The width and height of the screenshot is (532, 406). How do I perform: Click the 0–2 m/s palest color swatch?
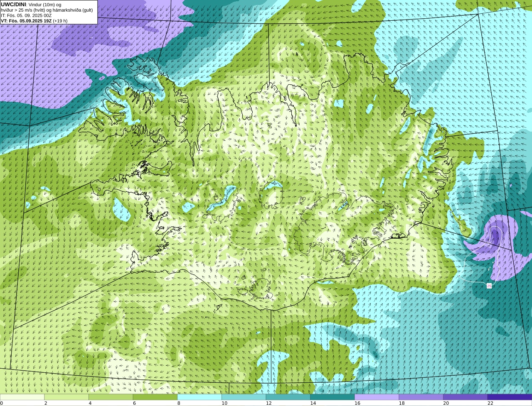[x=22, y=397]
